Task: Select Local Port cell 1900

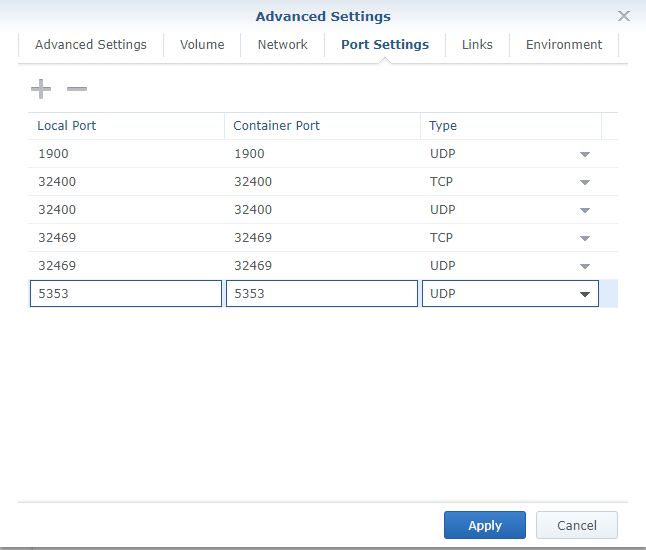Action: (x=126, y=154)
